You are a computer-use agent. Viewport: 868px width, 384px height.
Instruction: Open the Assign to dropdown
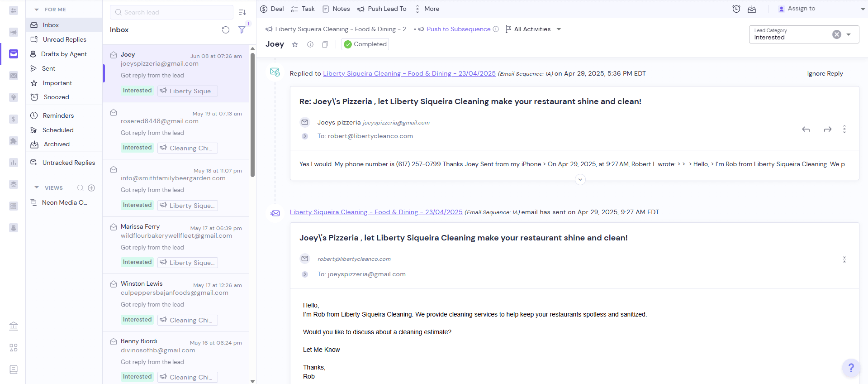click(x=821, y=9)
